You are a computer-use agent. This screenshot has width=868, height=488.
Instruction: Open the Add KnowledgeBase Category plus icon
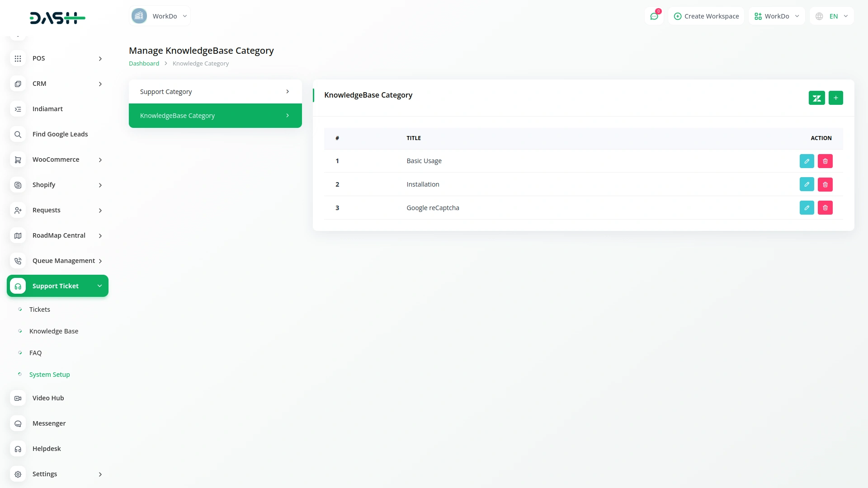click(835, 98)
